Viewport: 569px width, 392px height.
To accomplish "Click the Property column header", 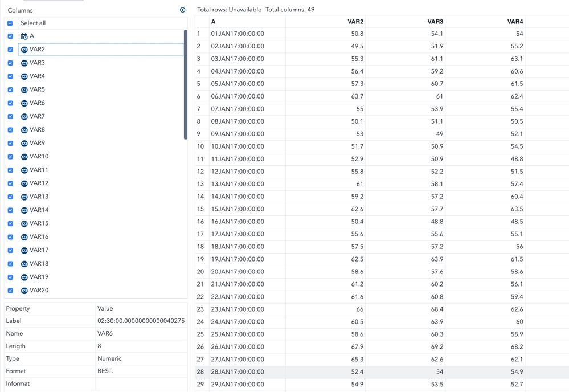I will [50, 308].
